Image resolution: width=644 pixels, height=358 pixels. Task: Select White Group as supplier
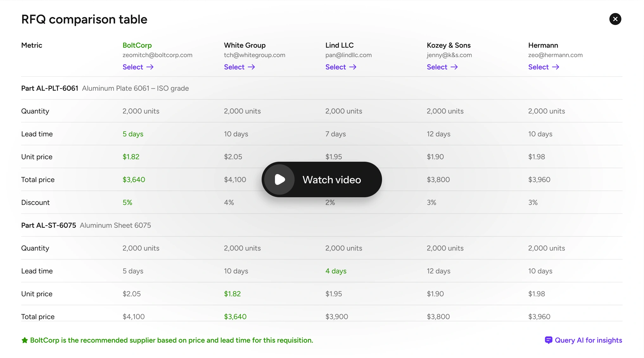pos(234,67)
